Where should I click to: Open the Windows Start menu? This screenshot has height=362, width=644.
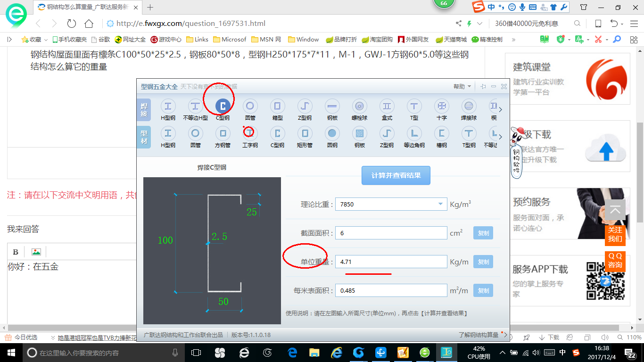11,353
